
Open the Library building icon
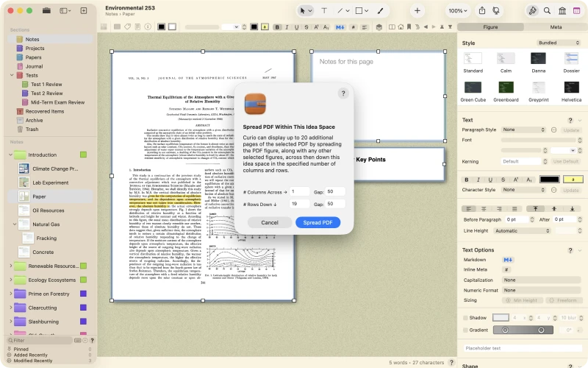tap(562, 11)
